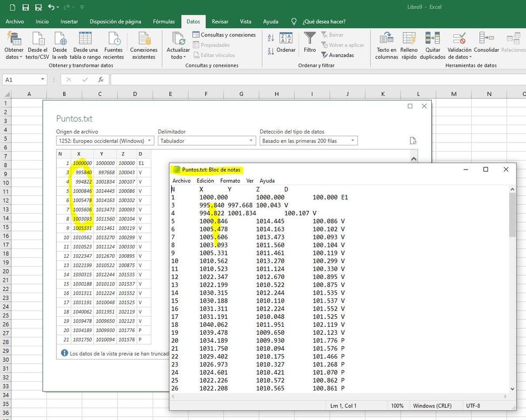526x420 pixels.
Task: Click the A1 name box field
Action: click(x=21, y=79)
